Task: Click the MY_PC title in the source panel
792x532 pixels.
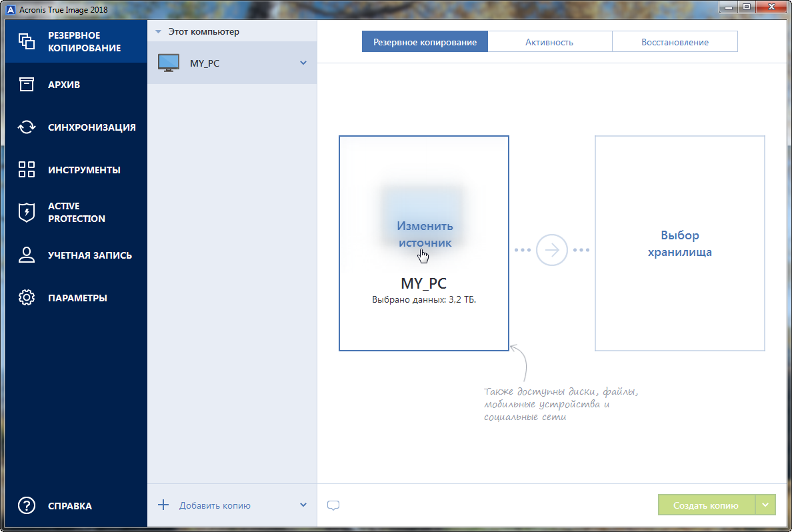Action: pyautogui.click(x=424, y=283)
